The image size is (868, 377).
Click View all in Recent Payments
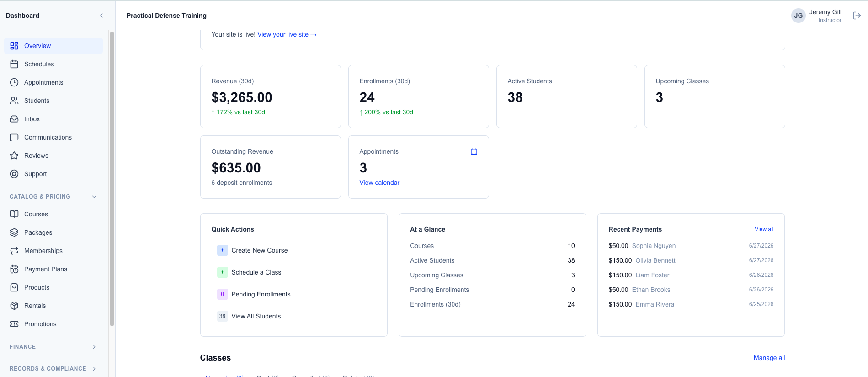point(764,229)
